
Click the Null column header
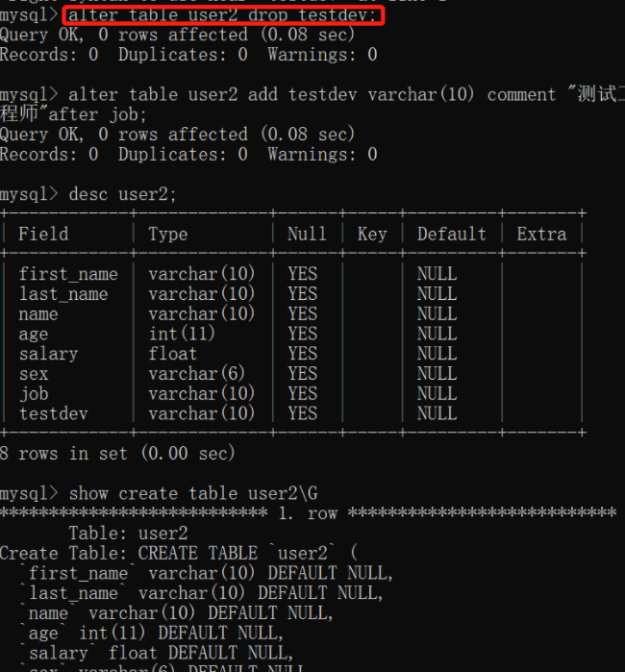click(x=306, y=234)
